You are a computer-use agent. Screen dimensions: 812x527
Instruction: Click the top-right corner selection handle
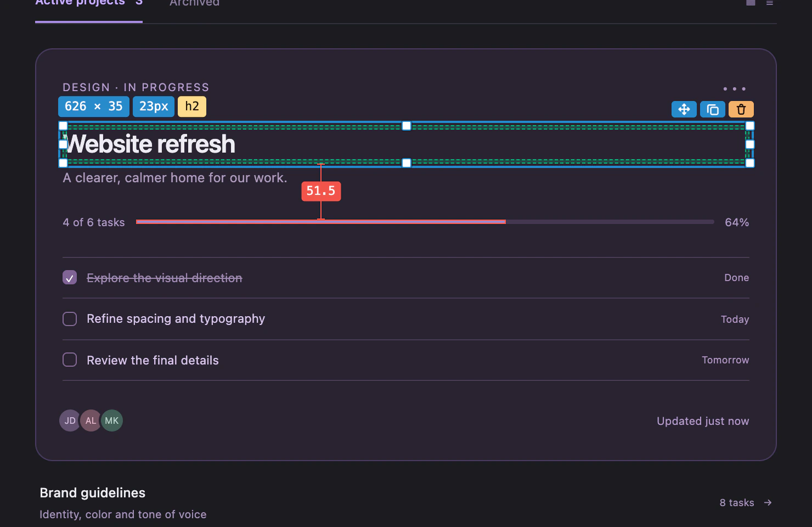[x=750, y=126]
